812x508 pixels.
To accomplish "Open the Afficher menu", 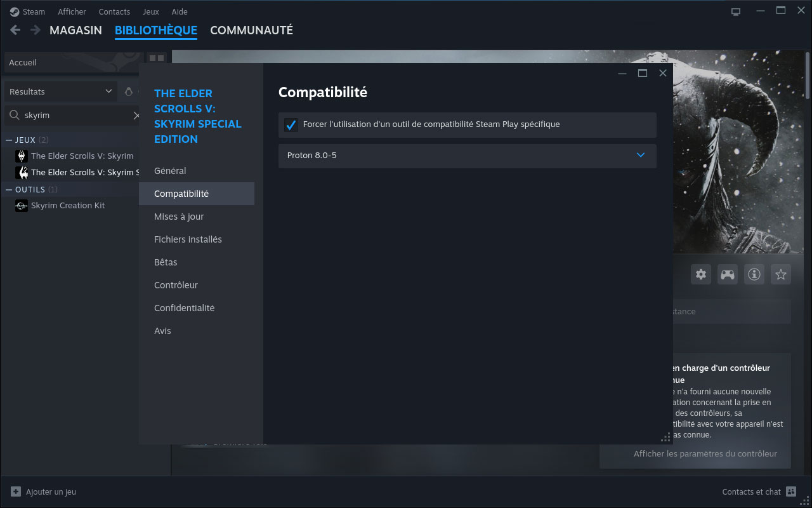I will coord(72,11).
